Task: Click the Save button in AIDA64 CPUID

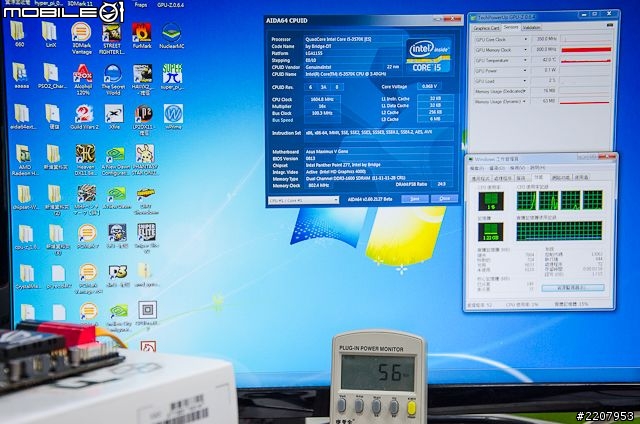Action: 415,199
